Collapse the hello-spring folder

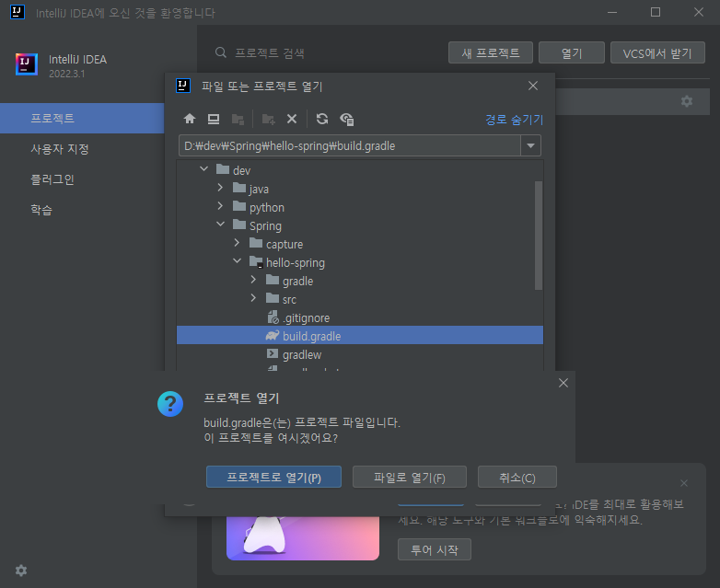[237, 261]
